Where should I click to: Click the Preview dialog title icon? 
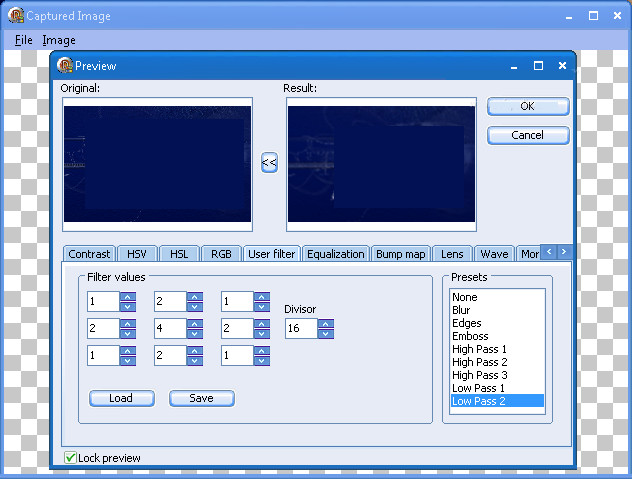pos(64,65)
